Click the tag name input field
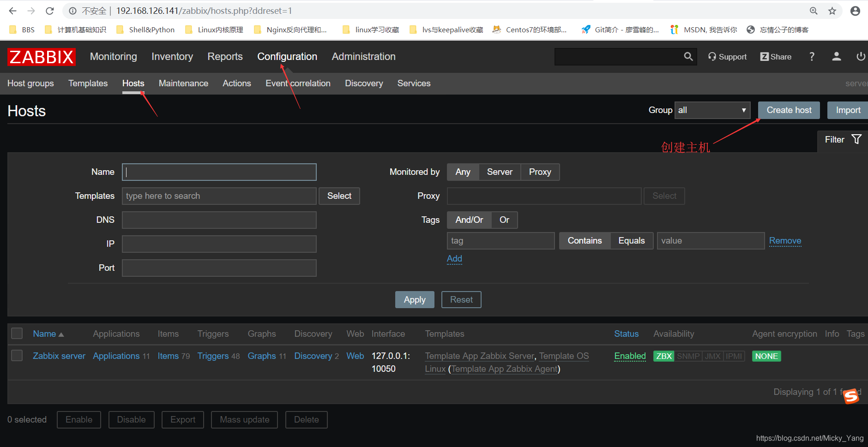868x447 pixels. (501, 241)
